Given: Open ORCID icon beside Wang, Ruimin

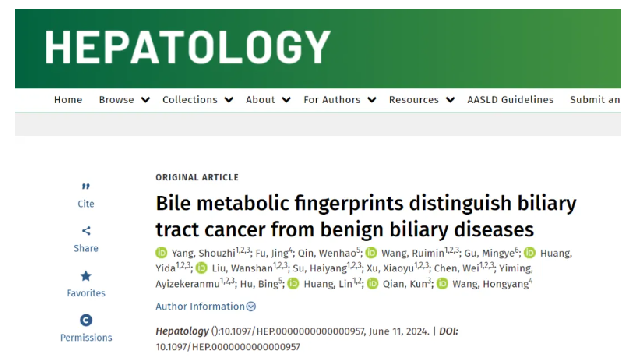Looking at the screenshot, I should tap(371, 253).
